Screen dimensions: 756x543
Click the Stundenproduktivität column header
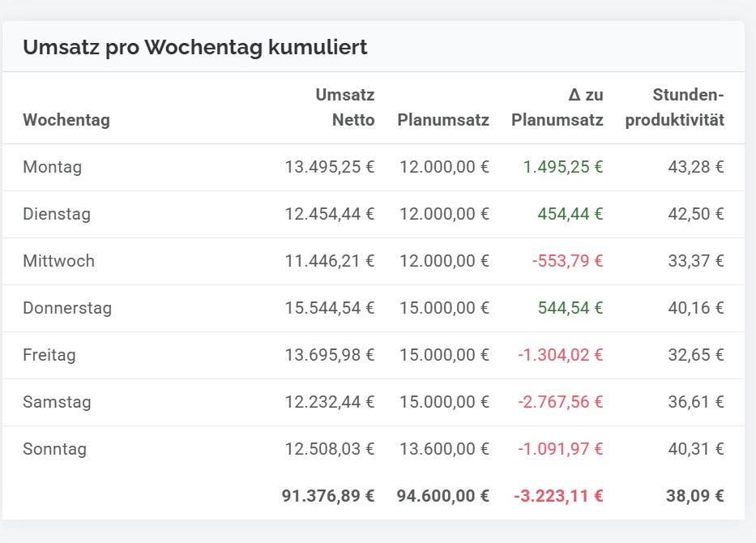pyautogui.click(x=674, y=107)
